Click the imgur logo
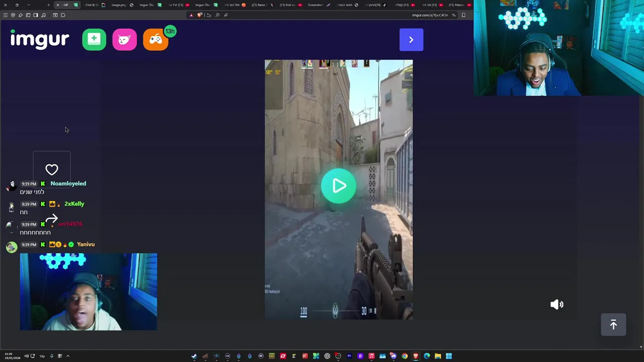The width and height of the screenshot is (644, 362). 40,39
